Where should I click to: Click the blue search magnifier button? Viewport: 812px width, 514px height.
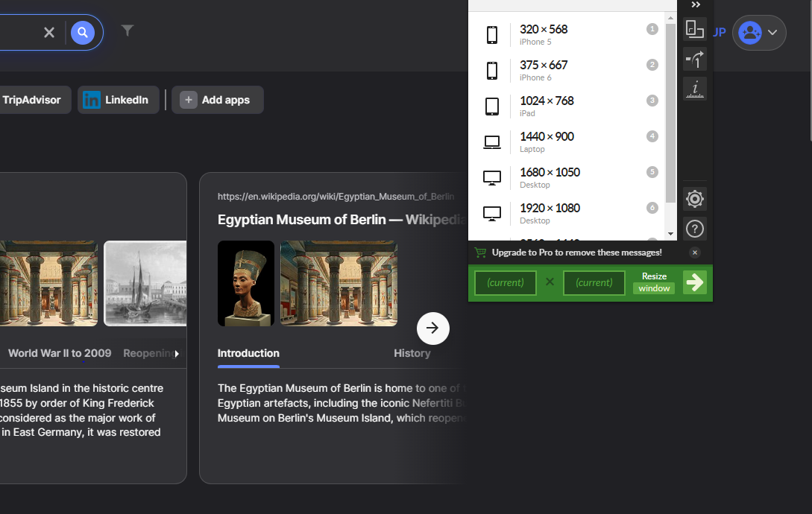coord(82,33)
